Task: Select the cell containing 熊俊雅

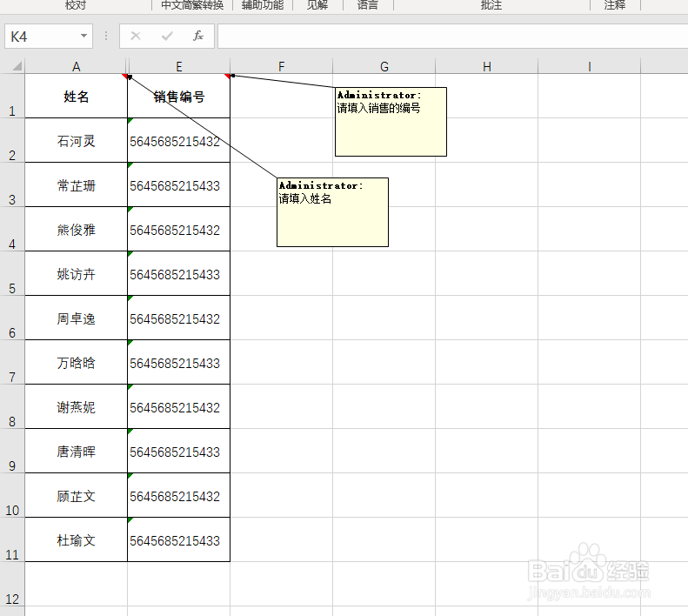Action: pyautogui.click(x=76, y=229)
